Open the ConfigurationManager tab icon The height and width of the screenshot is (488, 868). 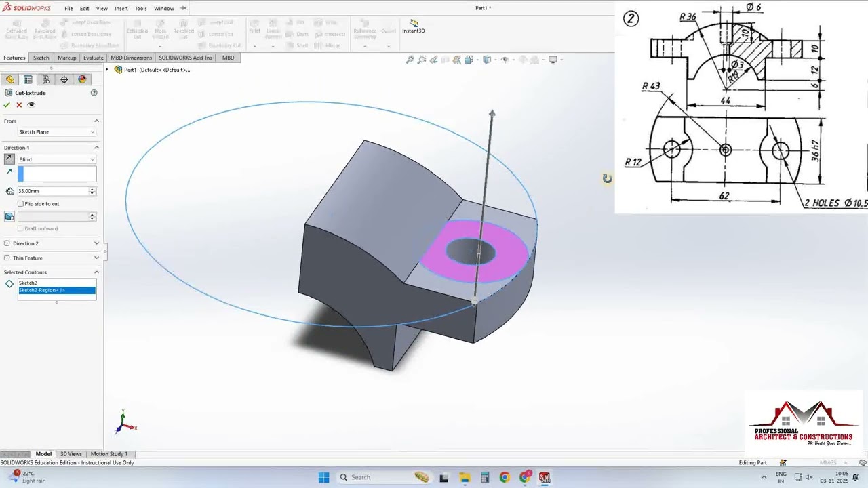tap(46, 79)
